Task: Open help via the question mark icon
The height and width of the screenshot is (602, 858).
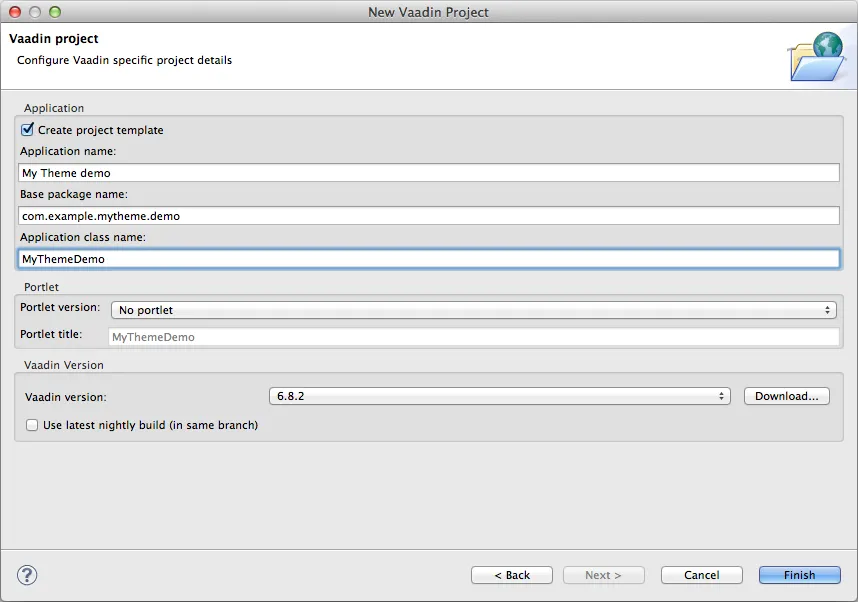Action: point(26,575)
